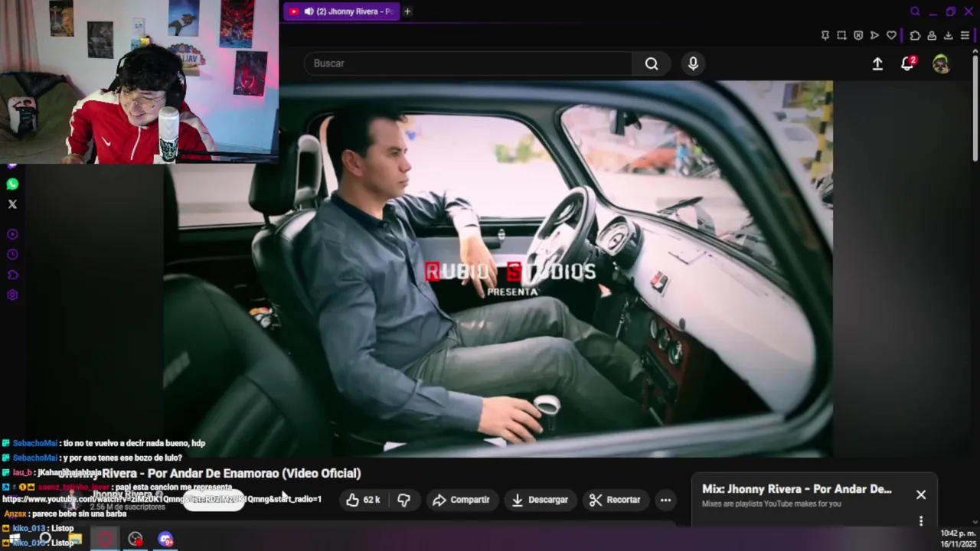Click the Recortar clip button
Screen dimensions: 980x551
point(615,500)
